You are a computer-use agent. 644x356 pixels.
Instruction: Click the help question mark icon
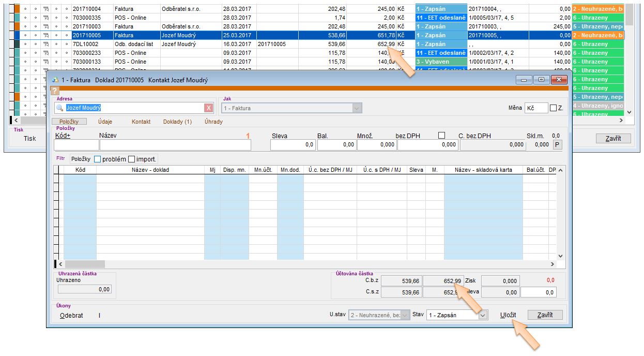(x=55, y=91)
